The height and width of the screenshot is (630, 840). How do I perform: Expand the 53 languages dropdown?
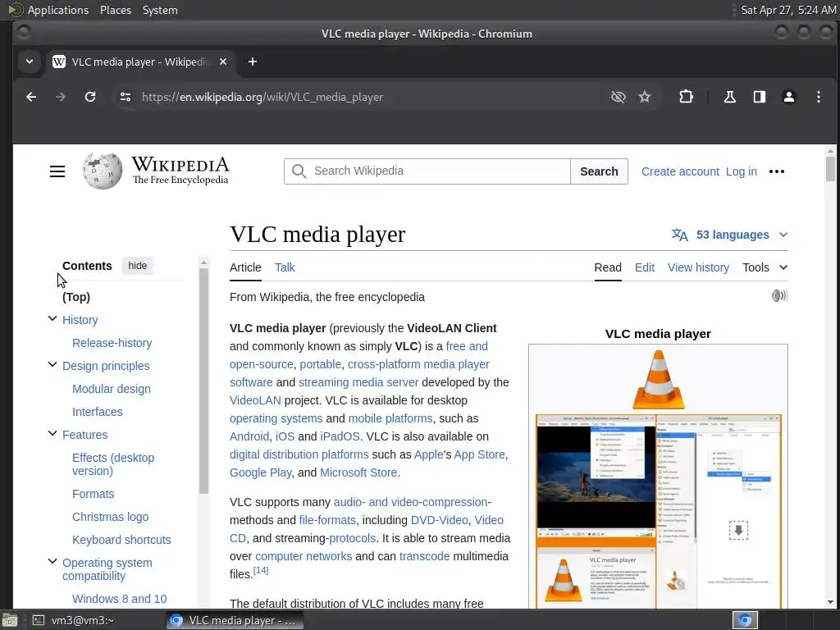click(729, 235)
